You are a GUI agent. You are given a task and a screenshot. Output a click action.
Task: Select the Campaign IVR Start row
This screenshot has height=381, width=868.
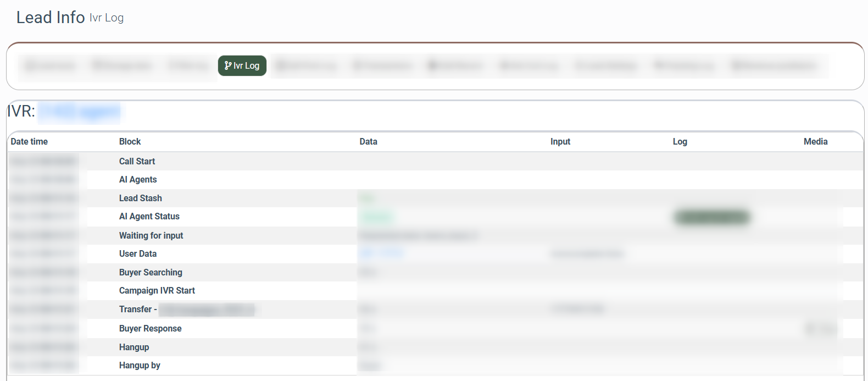point(157,290)
